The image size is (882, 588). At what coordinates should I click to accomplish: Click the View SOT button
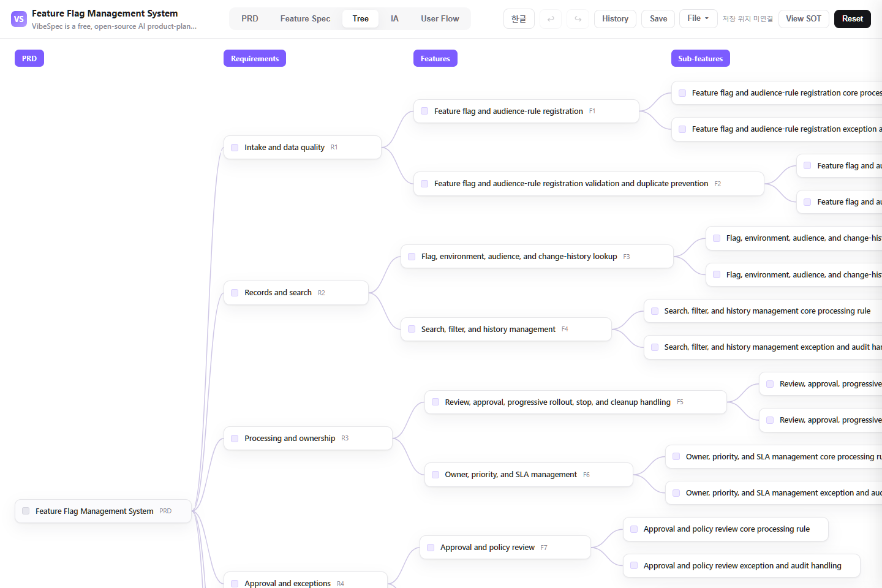(804, 19)
